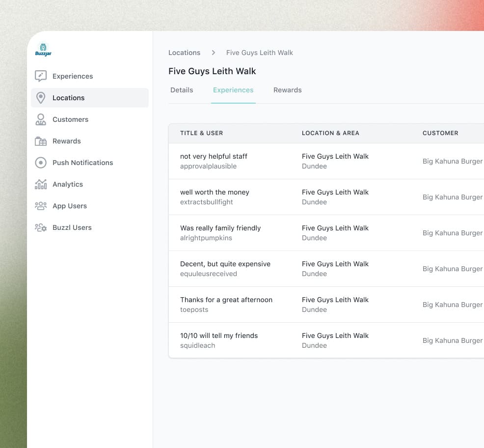
Task: Click the breadcrumb chevron separator
Action: [214, 53]
